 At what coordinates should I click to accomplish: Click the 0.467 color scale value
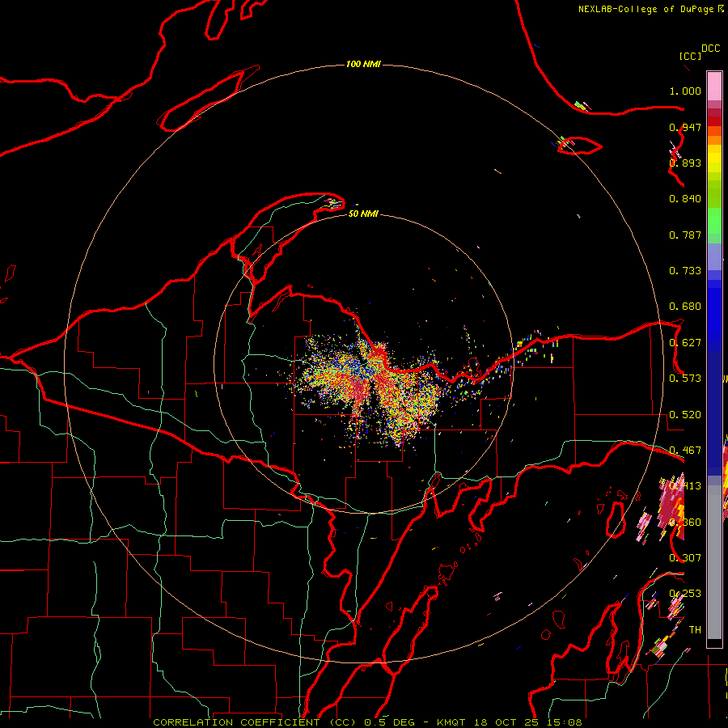pos(685,451)
